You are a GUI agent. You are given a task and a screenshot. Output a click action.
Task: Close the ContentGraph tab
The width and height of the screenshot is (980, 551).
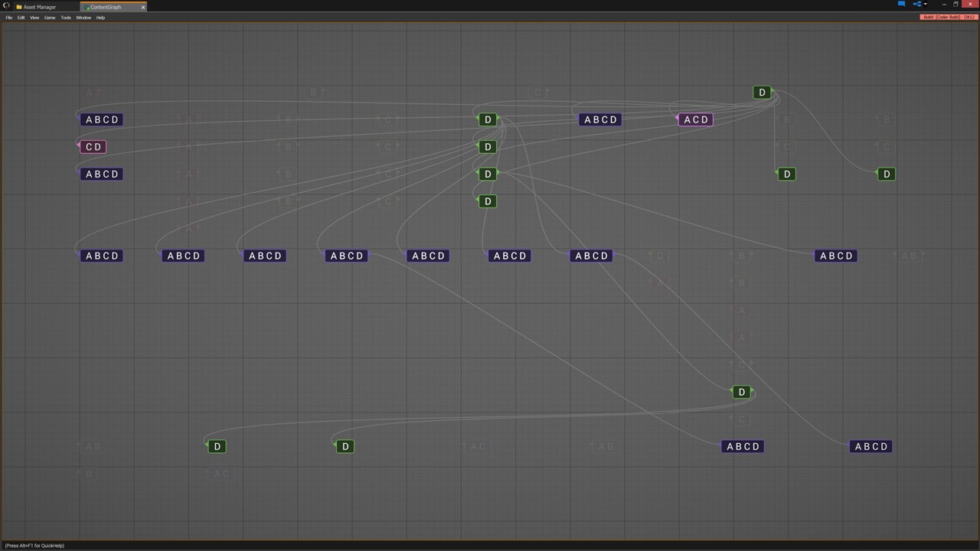[142, 7]
